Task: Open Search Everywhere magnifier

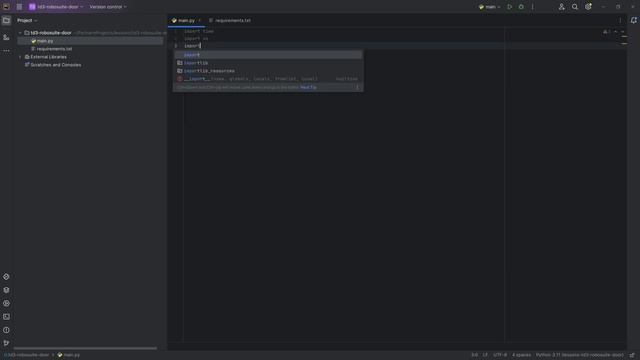Action: [575, 7]
